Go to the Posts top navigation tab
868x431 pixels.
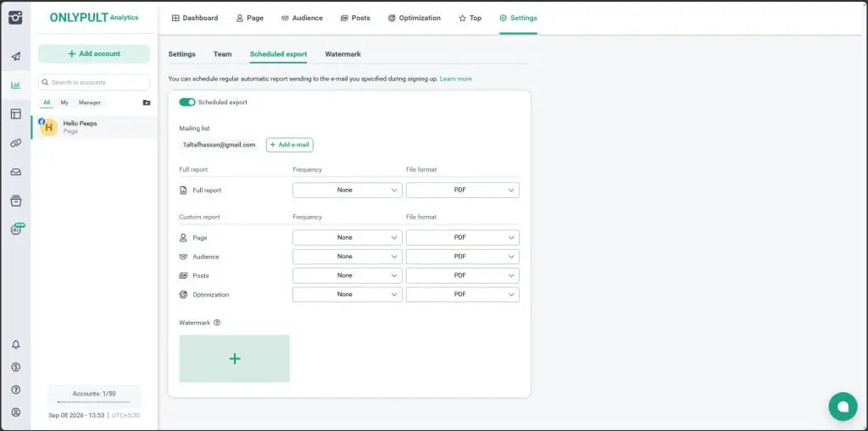[355, 18]
